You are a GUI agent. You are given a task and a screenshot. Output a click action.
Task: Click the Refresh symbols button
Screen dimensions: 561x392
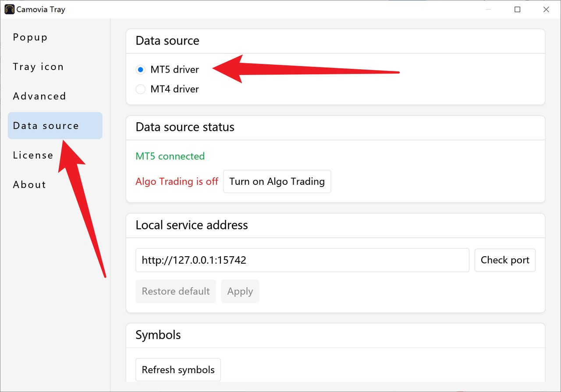pos(178,370)
